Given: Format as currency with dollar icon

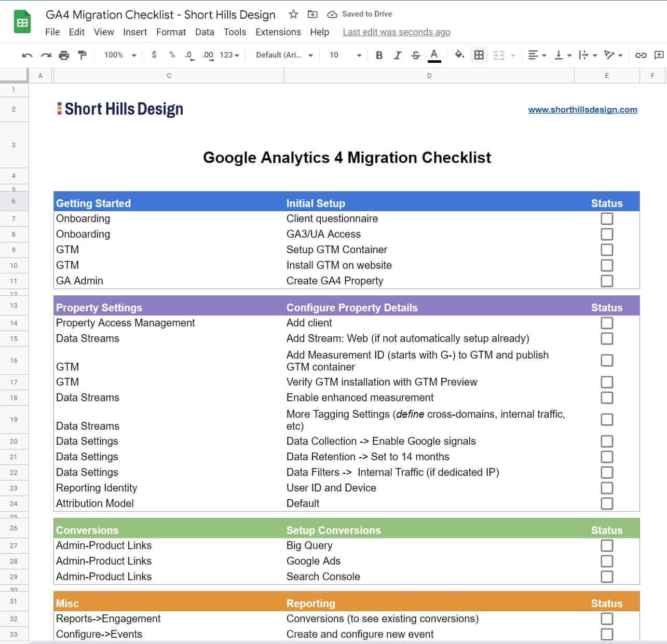Looking at the screenshot, I should click(x=154, y=54).
